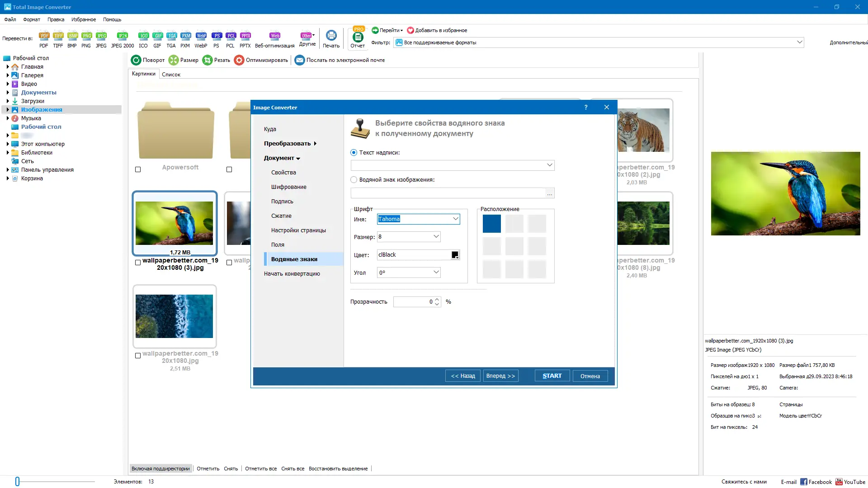Viewport: 868px width, 488px height.
Task: Open the font size dropdown
Action: click(435, 236)
